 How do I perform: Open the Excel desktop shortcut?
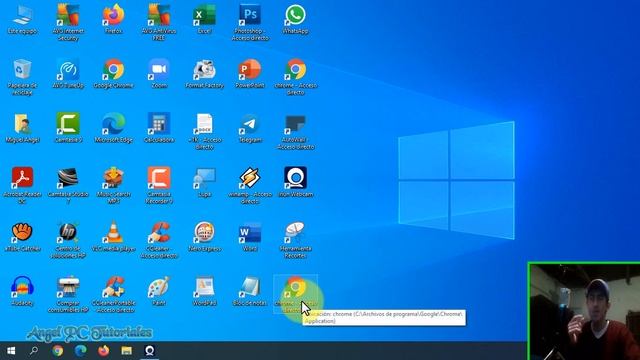204,19
